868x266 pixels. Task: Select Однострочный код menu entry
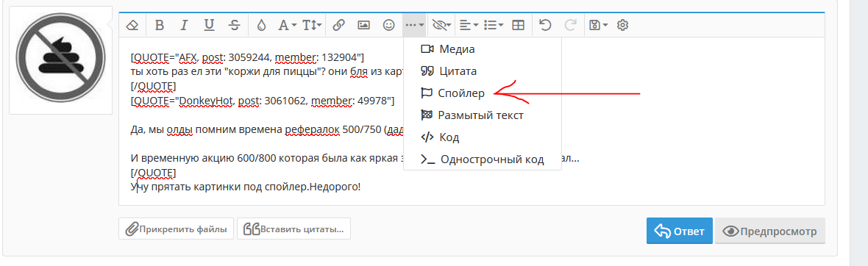(x=483, y=160)
